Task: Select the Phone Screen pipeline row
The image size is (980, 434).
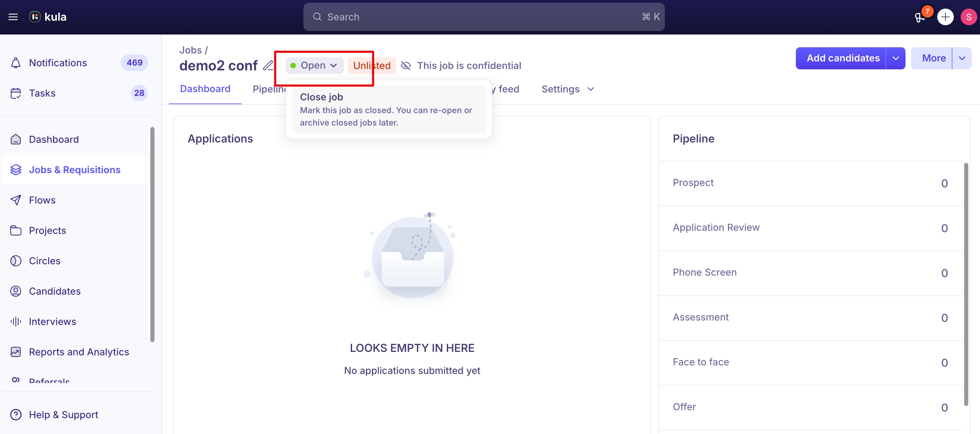Action: click(x=810, y=273)
